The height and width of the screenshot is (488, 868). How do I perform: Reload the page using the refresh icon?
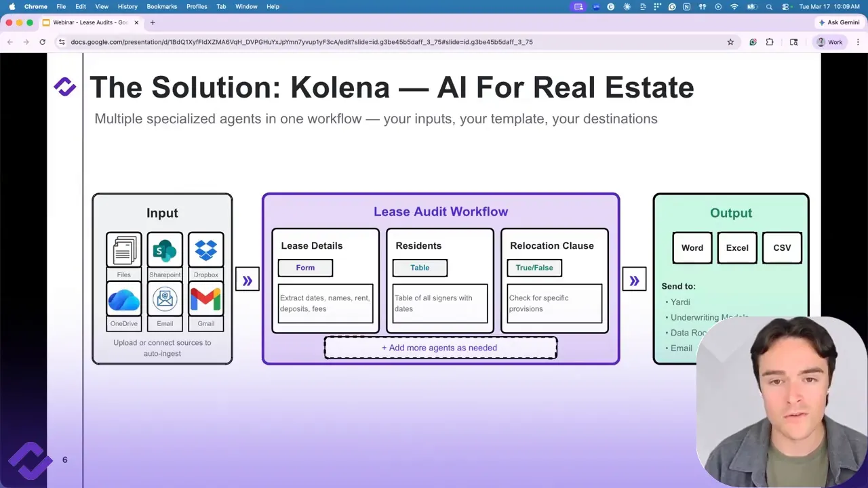tap(42, 42)
